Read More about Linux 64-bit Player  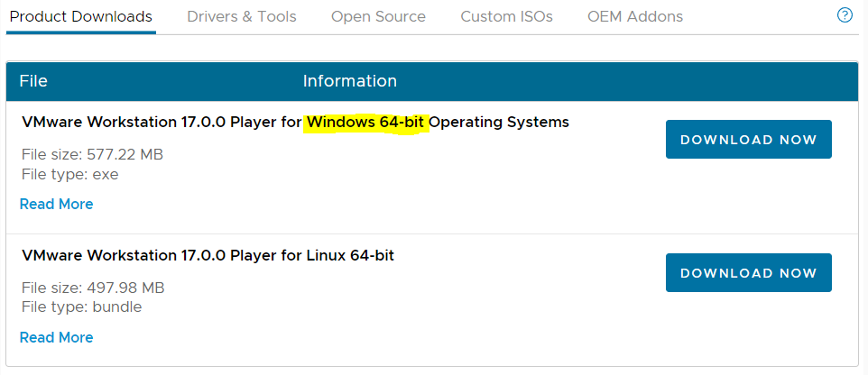pyautogui.click(x=57, y=337)
